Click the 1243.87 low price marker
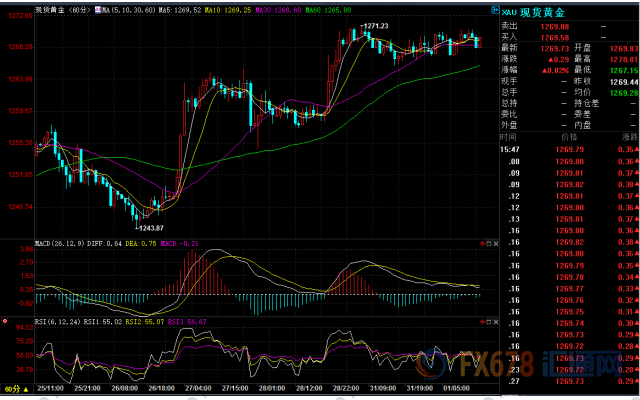Image resolution: width=640 pixels, height=400 pixels. click(151, 229)
